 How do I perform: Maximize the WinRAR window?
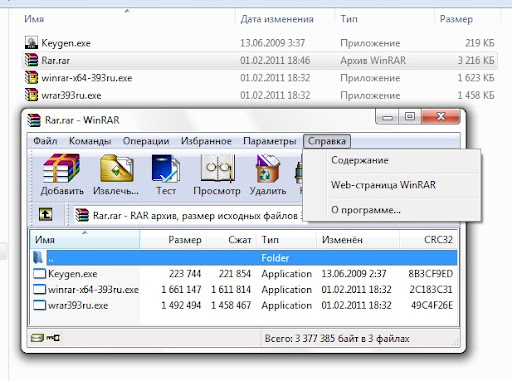(x=410, y=117)
